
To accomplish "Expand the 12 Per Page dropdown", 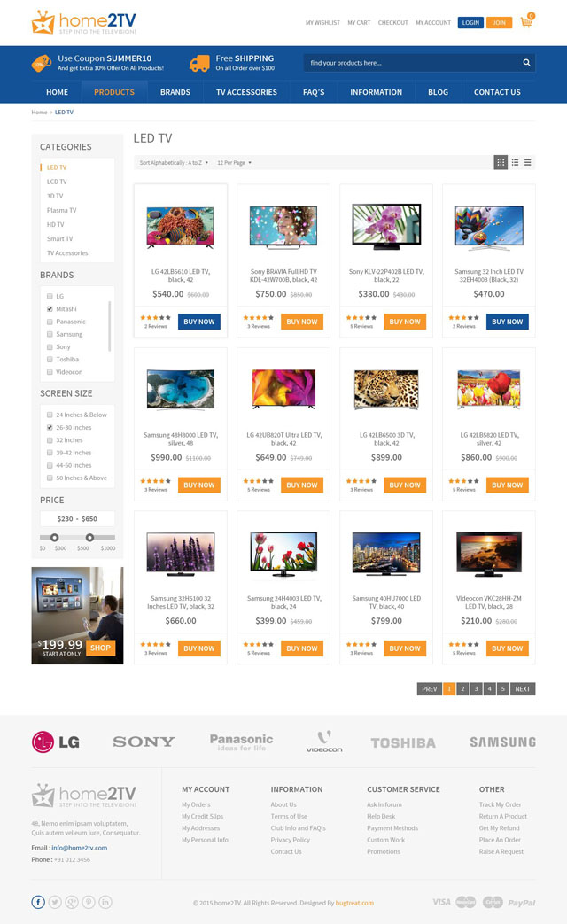I will (x=234, y=163).
